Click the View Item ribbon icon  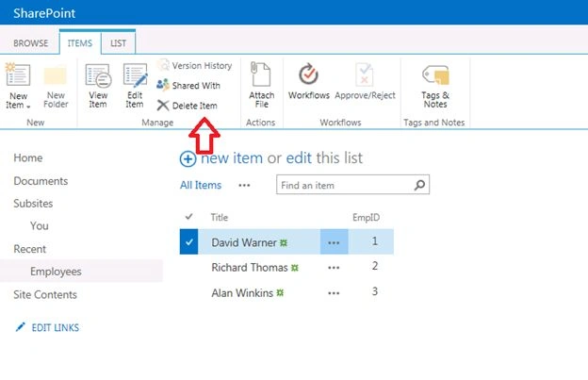click(98, 75)
